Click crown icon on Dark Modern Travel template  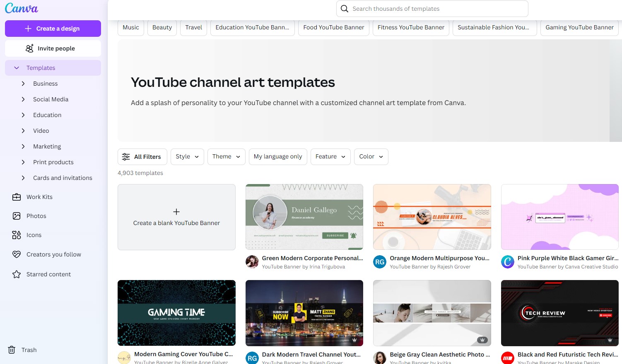pos(354,340)
